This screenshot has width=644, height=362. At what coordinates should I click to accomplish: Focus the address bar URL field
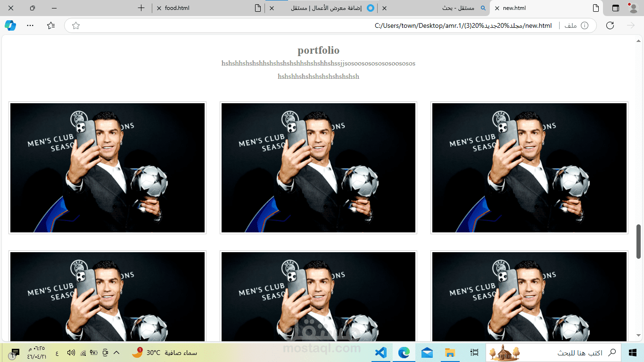pos(330,25)
